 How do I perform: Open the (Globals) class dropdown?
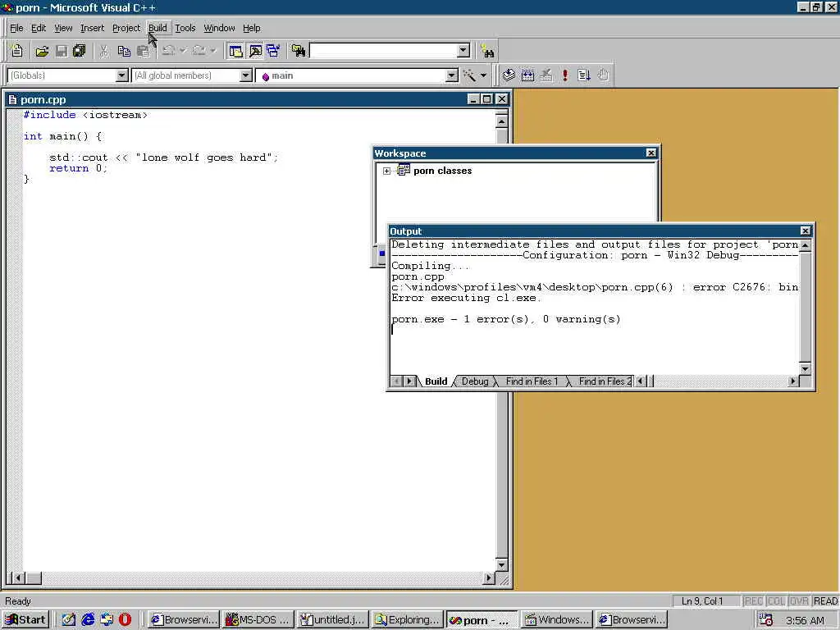pos(122,75)
